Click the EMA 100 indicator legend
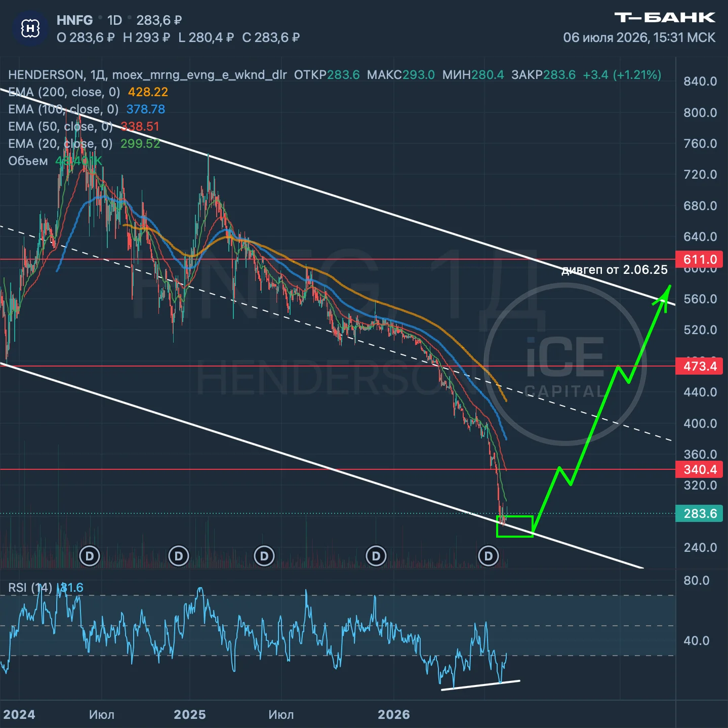728x728 pixels. click(87, 109)
